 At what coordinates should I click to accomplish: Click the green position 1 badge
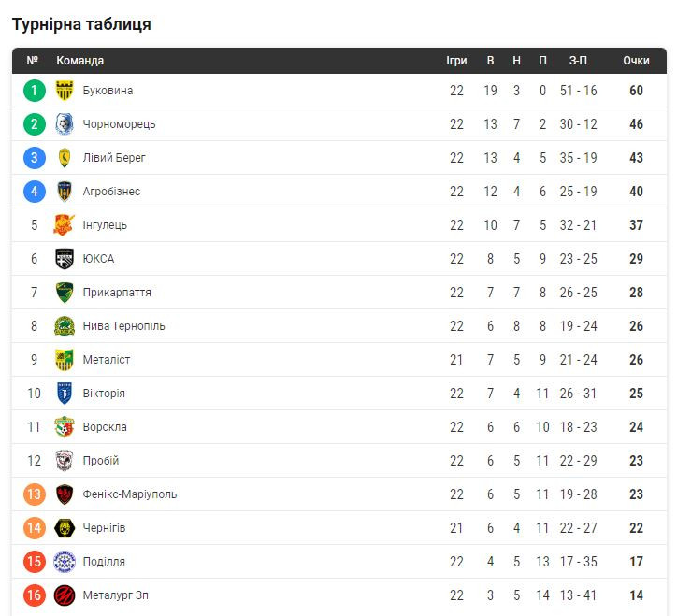[35, 91]
